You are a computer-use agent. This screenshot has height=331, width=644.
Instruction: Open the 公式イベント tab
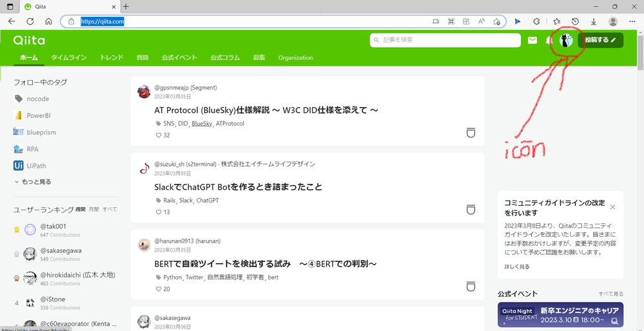point(179,57)
